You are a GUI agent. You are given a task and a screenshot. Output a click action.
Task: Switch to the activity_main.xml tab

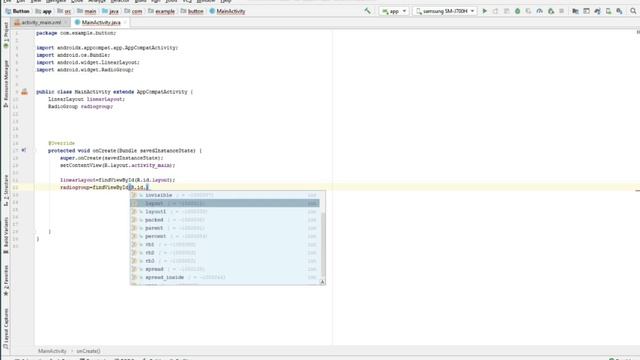pos(41,22)
